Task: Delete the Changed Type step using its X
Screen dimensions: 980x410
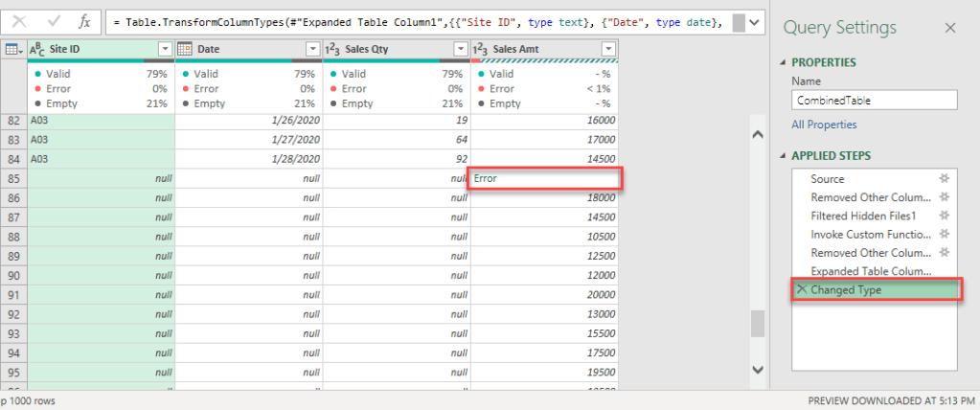Action: (x=801, y=289)
